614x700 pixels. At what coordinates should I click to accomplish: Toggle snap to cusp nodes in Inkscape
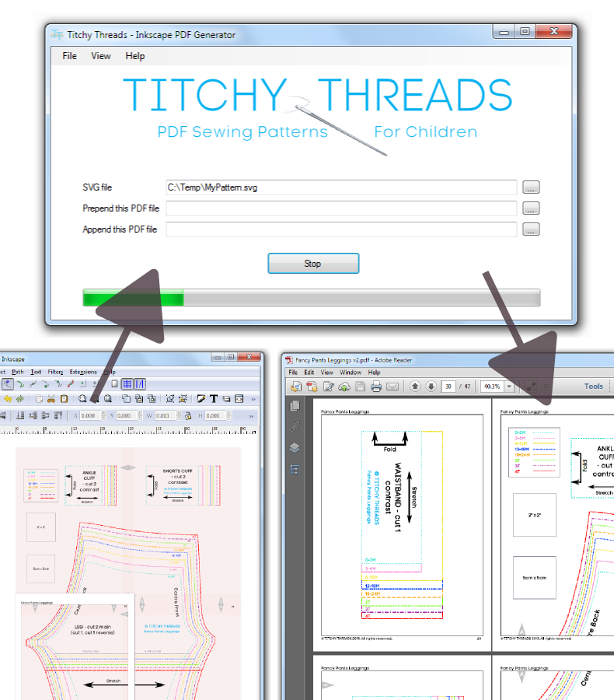click(x=46, y=384)
